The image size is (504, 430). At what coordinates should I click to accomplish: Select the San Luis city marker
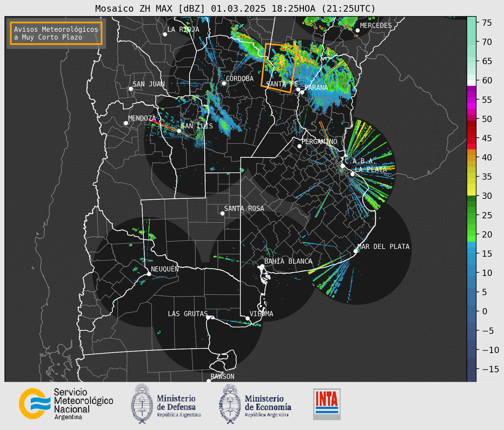pyautogui.click(x=179, y=131)
